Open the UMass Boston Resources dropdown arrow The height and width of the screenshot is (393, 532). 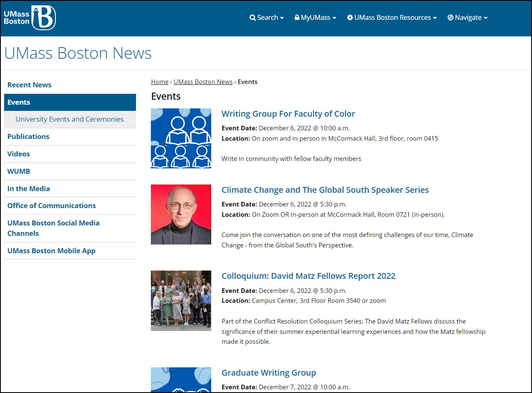point(435,18)
